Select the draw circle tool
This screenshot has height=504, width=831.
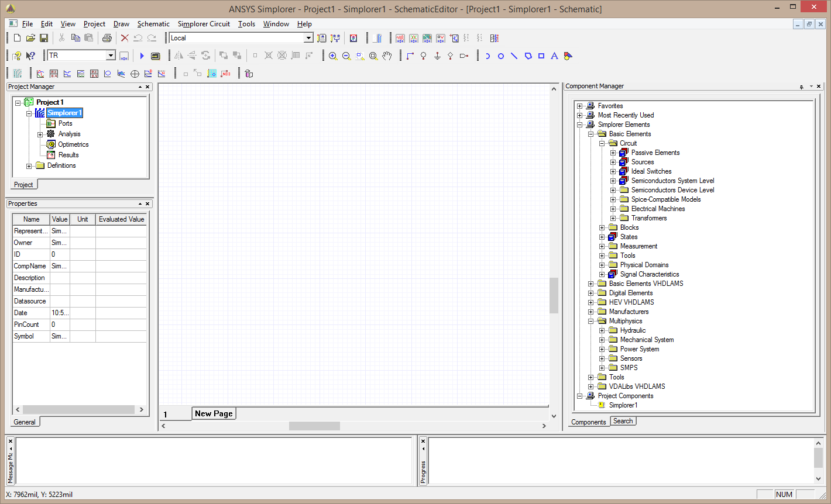pyautogui.click(x=501, y=56)
